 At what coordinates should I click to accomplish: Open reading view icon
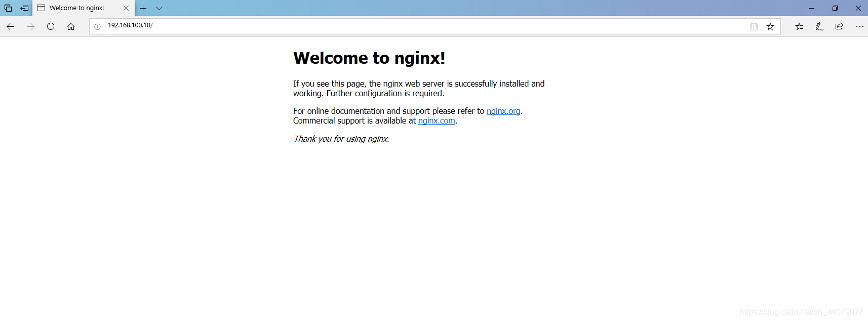[x=754, y=26]
